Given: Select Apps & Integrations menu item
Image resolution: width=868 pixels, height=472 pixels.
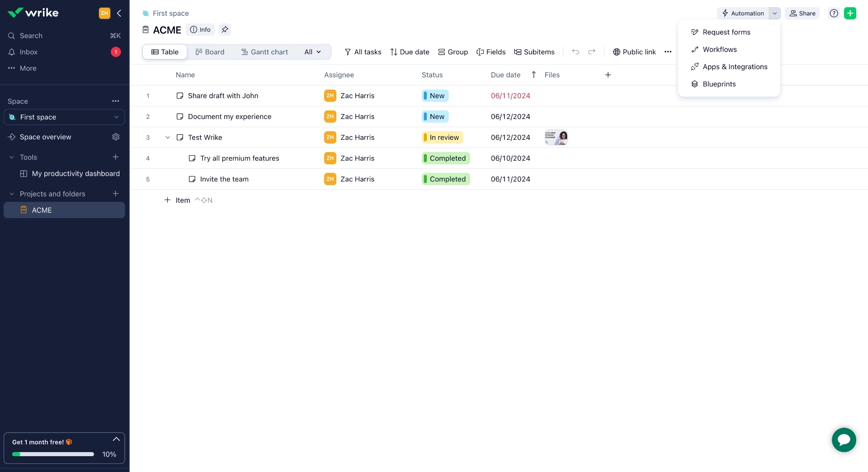Looking at the screenshot, I should (729, 67).
